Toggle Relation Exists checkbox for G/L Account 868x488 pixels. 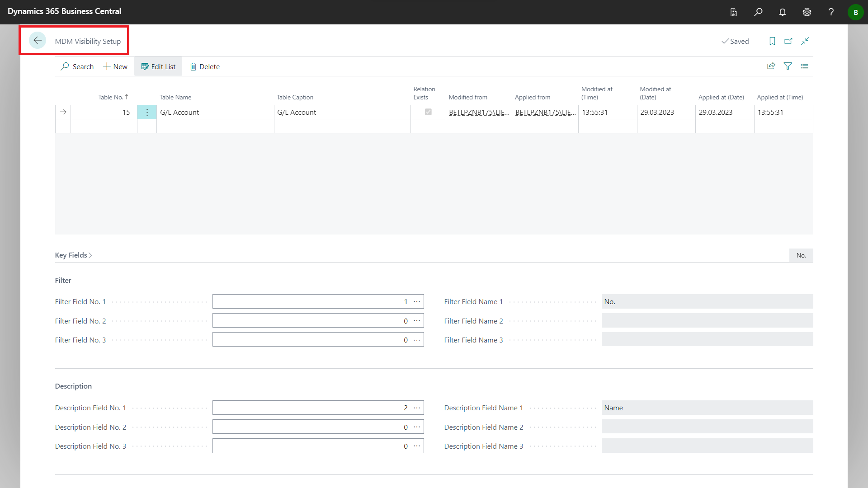pyautogui.click(x=428, y=112)
